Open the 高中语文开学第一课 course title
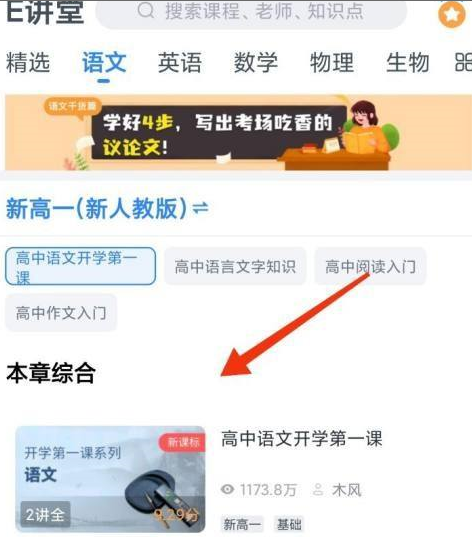This screenshot has width=472, height=537. (301, 438)
